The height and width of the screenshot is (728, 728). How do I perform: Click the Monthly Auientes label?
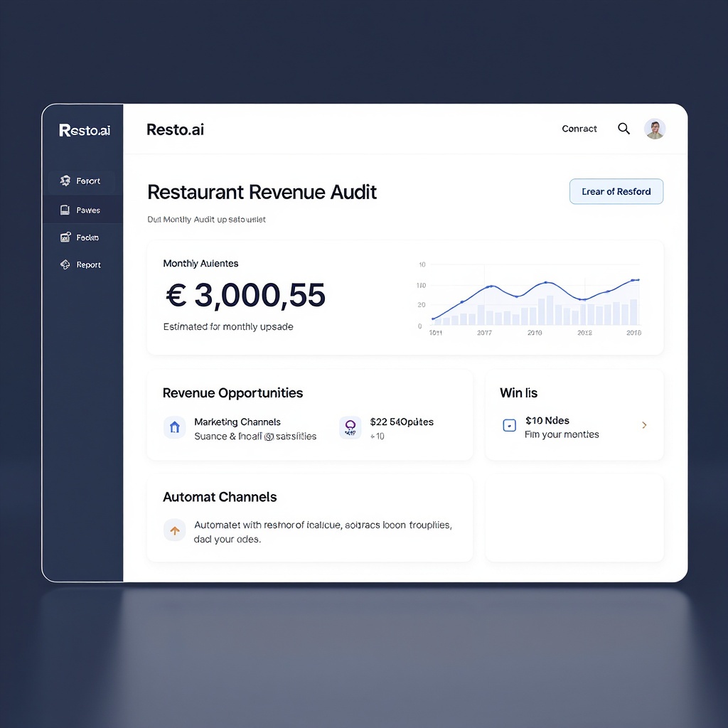(x=200, y=264)
